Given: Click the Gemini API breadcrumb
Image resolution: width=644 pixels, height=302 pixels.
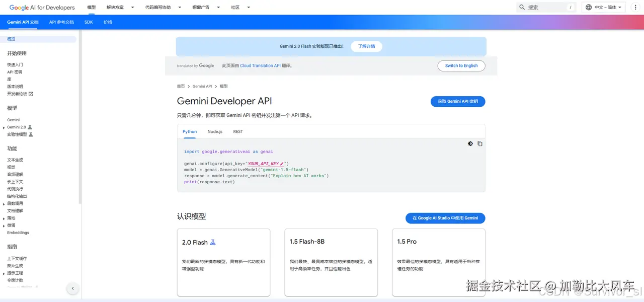Looking at the screenshot, I should point(202,86).
